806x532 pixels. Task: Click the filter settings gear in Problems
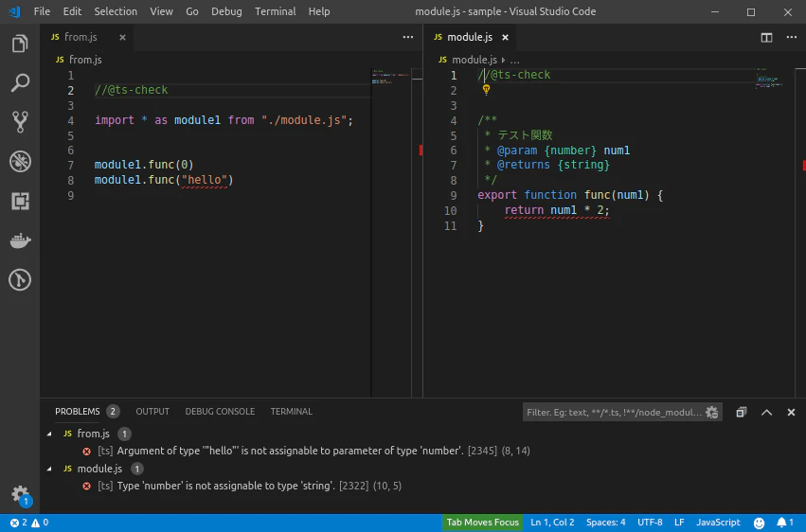click(x=712, y=412)
